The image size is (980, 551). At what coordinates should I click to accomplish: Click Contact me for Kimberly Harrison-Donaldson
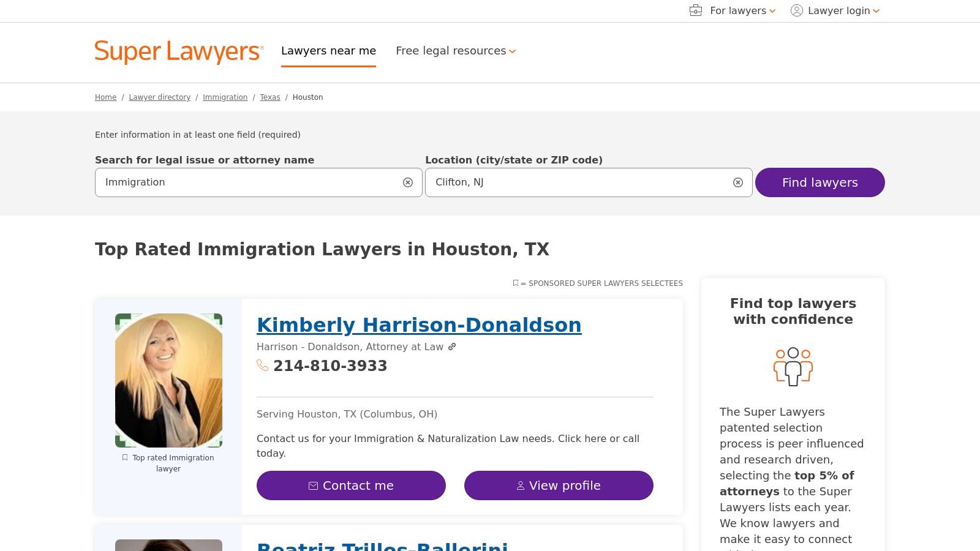[x=351, y=485]
